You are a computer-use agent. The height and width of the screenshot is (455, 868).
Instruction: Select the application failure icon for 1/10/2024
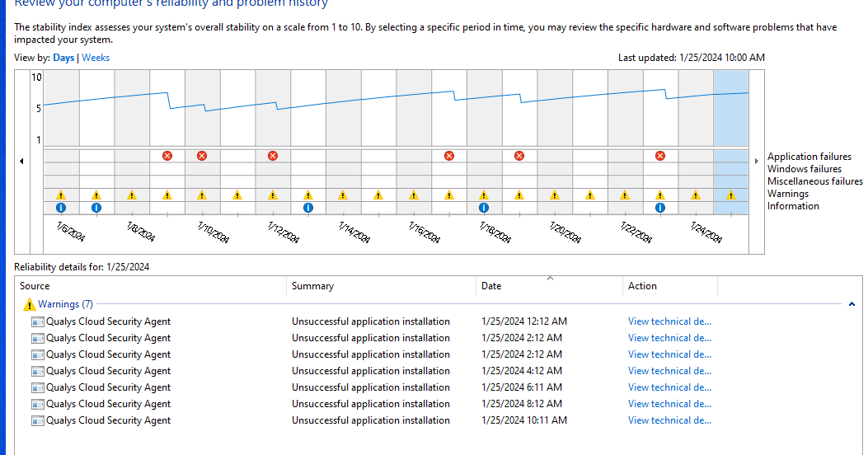point(202,156)
